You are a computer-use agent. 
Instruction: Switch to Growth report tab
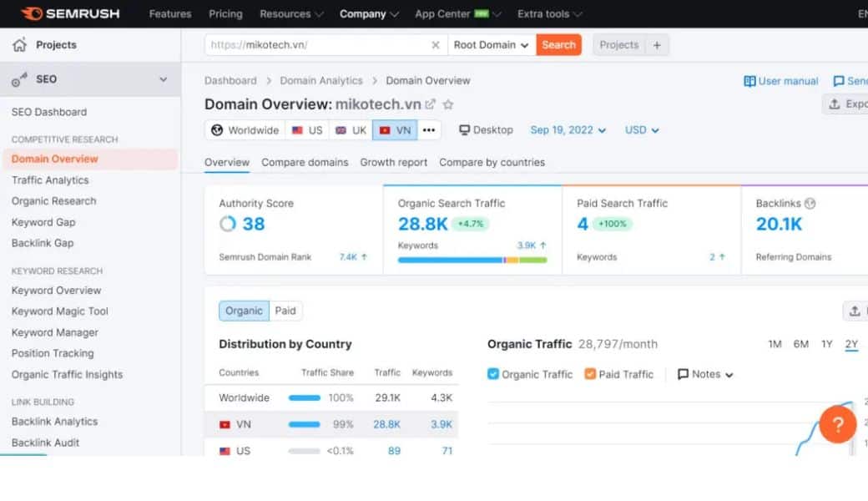tap(394, 162)
